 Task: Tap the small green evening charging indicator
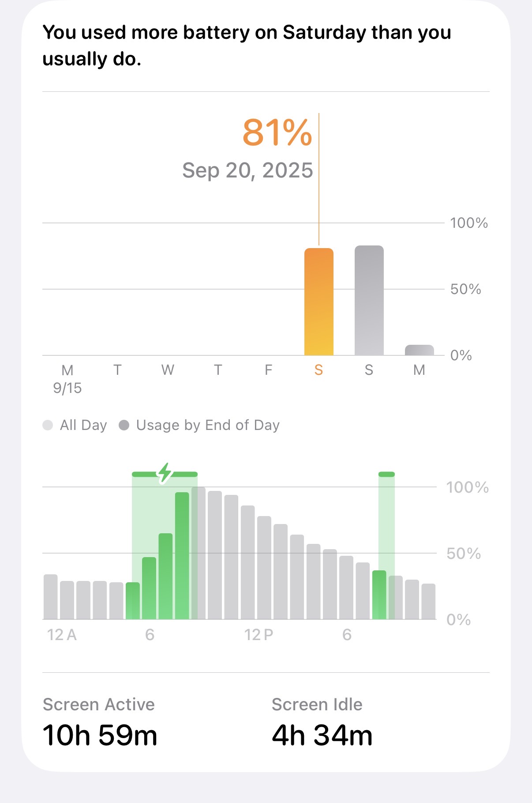[x=386, y=474]
